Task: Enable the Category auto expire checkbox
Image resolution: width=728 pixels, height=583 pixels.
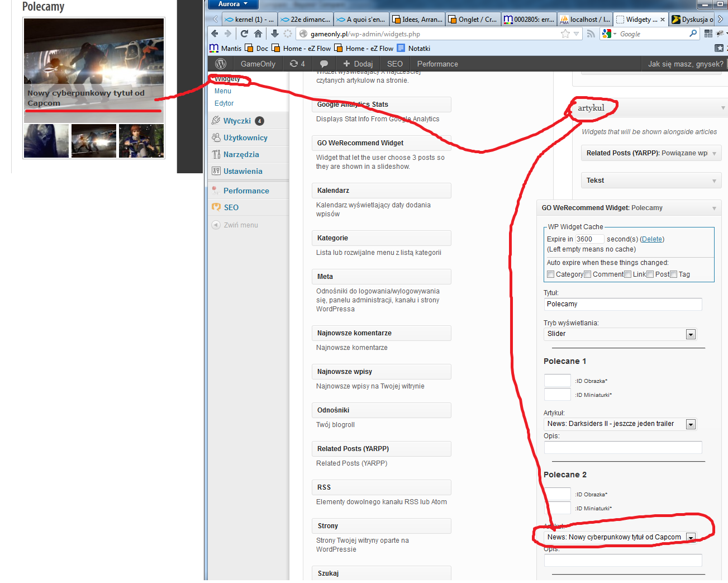Action: tap(551, 274)
